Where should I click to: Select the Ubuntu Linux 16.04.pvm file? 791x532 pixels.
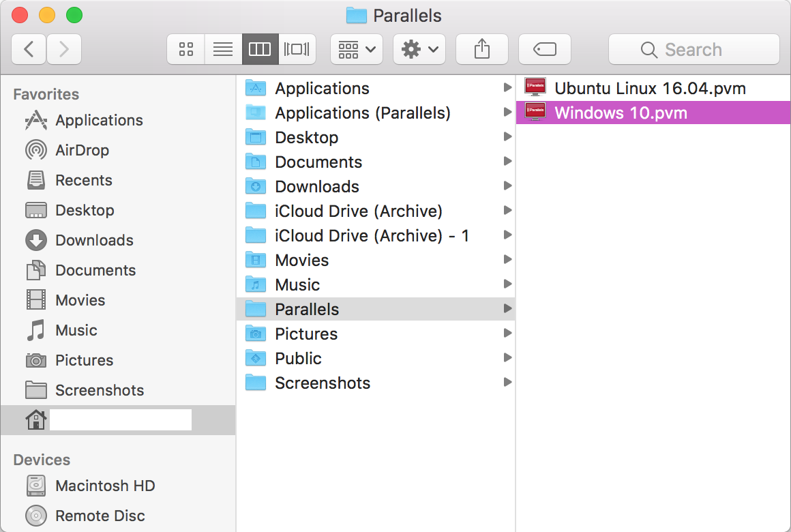pyautogui.click(x=650, y=88)
